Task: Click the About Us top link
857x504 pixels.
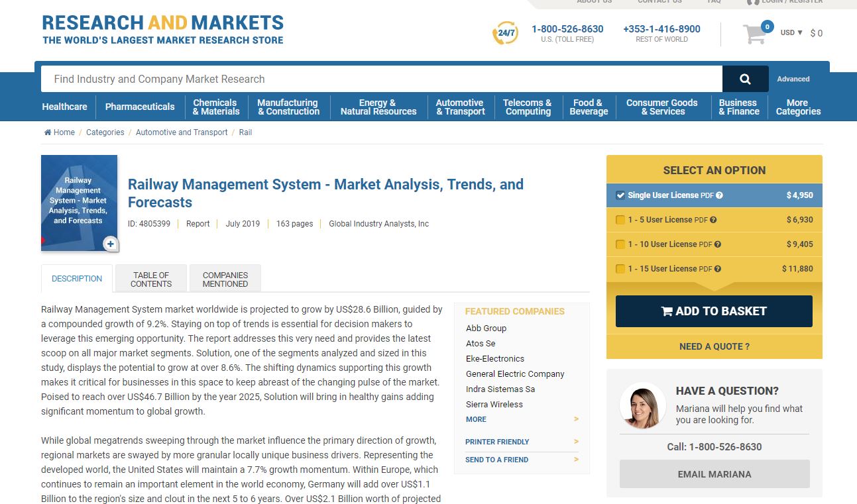Action: [x=595, y=2]
